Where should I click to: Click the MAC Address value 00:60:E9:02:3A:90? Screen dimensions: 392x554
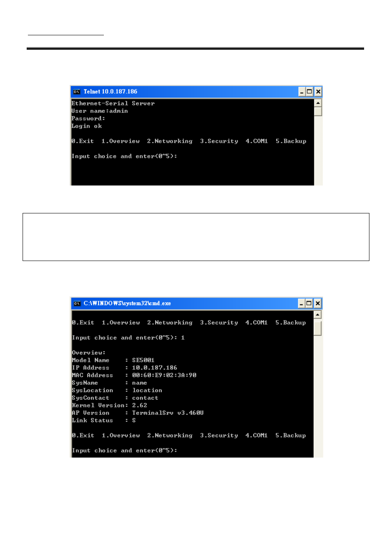(164, 375)
